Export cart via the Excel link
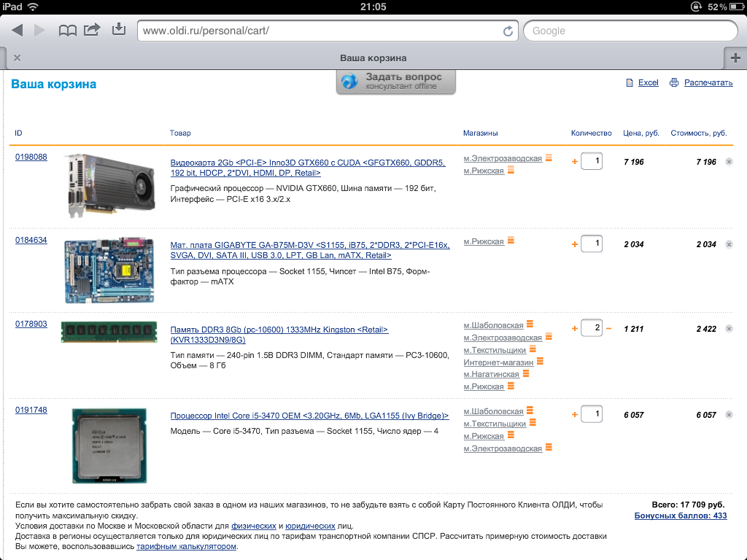 pyautogui.click(x=648, y=82)
